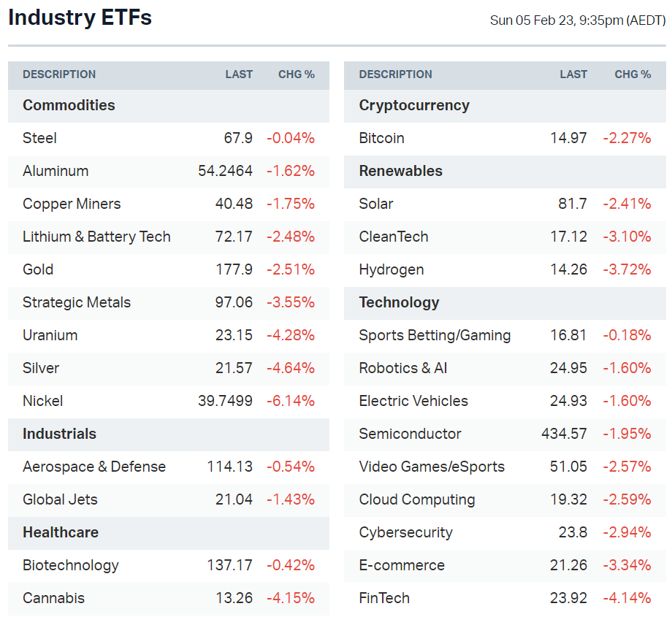Click the Steel ETF row label
Screen dimensions: 672x617
pyautogui.click(x=39, y=138)
